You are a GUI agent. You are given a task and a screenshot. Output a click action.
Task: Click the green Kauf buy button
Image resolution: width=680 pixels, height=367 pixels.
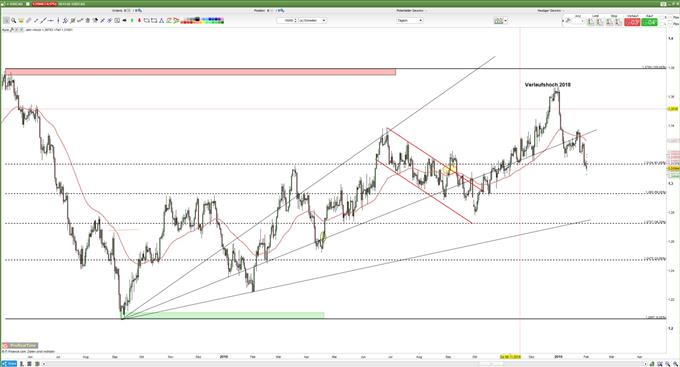pos(649,22)
